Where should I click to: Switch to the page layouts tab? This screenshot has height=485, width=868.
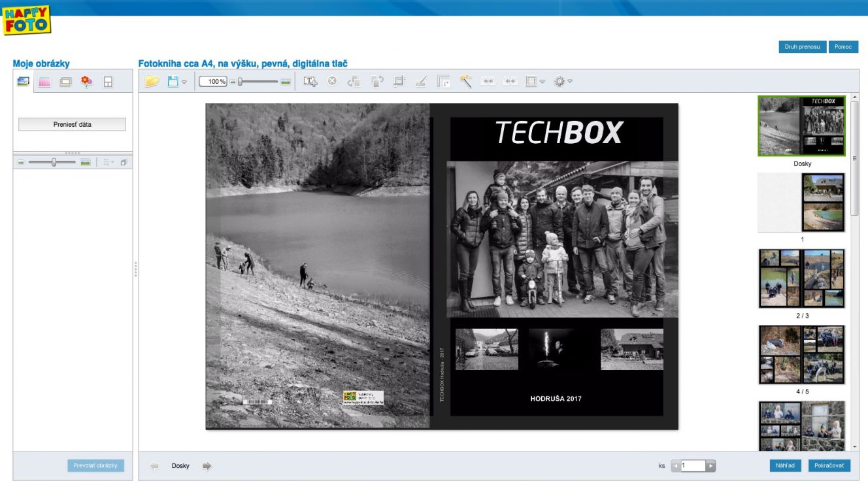click(108, 82)
